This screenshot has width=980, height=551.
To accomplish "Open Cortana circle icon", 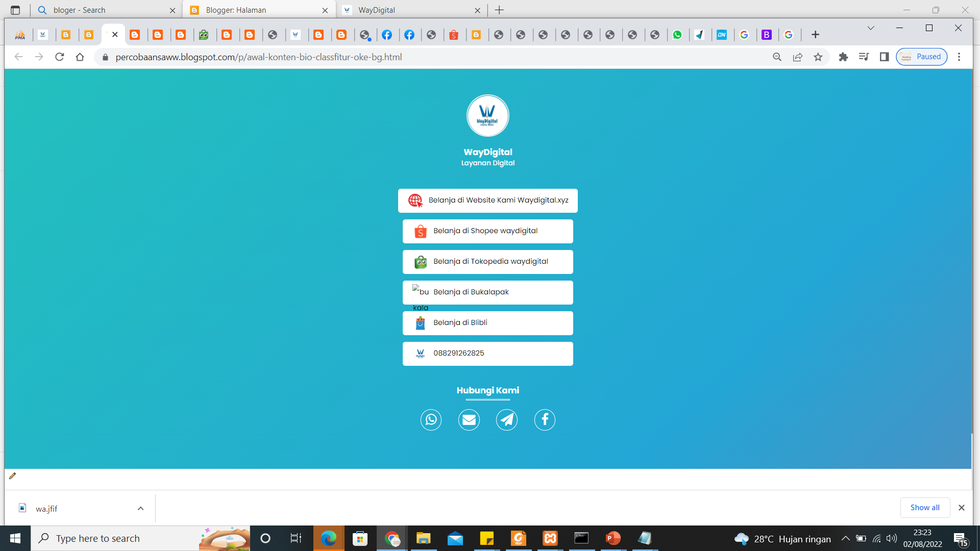I will coord(265,538).
